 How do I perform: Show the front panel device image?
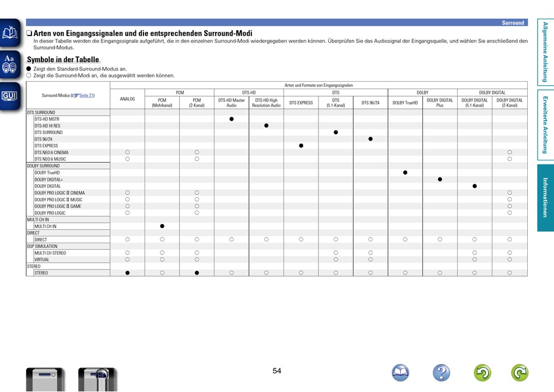(x=45, y=379)
